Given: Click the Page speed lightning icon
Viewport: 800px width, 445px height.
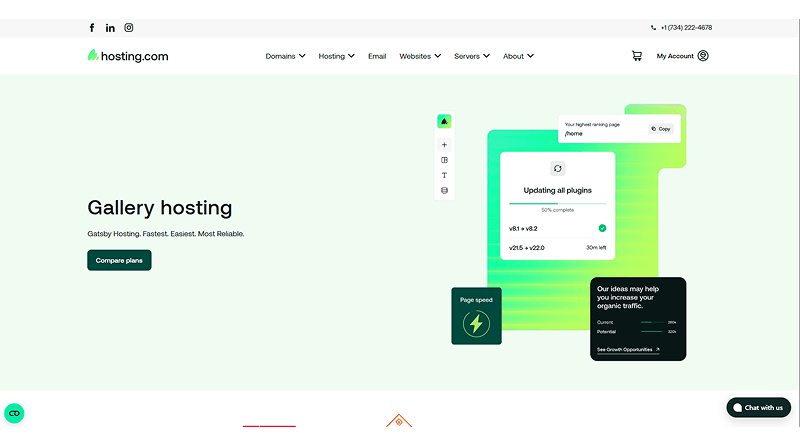Looking at the screenshot, I should [x=477, y=324].
